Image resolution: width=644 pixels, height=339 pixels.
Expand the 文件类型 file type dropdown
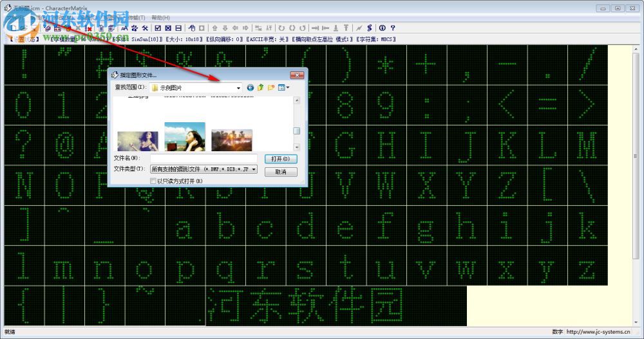click(x=254, y=169)
